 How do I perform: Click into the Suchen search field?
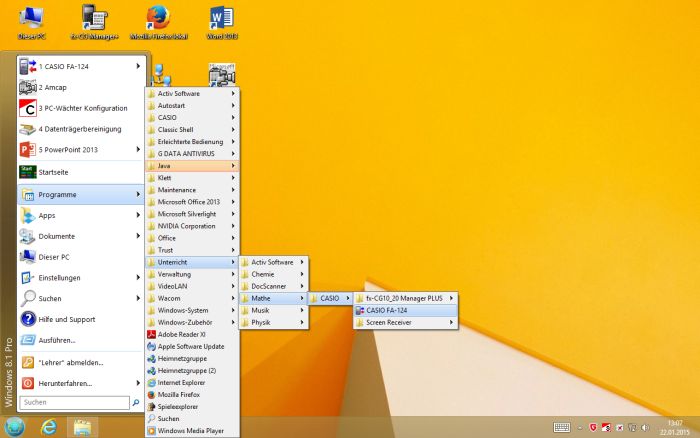pyautogui.click(x=75, y=402)
